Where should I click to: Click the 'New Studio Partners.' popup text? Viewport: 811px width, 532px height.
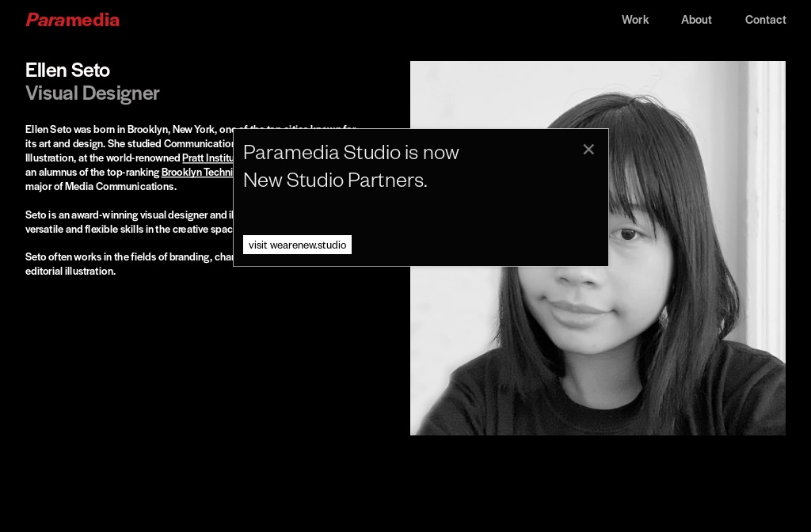335,180
